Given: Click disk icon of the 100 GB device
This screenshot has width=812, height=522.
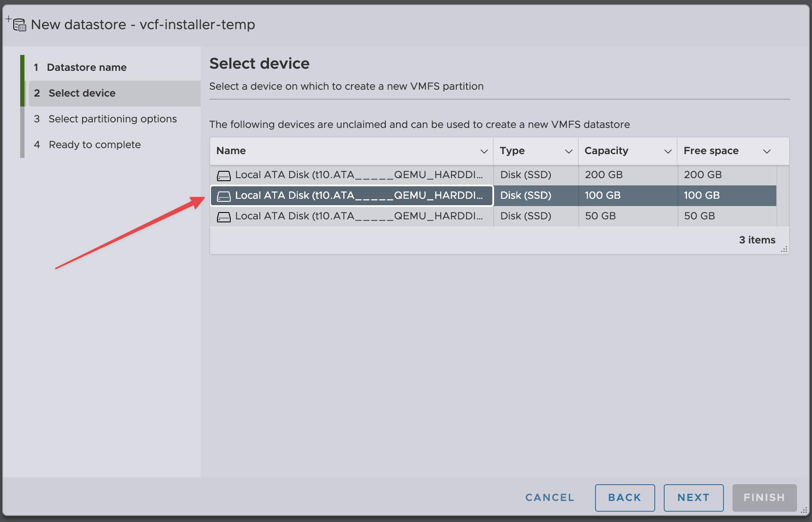Looking at the screenshot, I should click(x=223, y=196).
